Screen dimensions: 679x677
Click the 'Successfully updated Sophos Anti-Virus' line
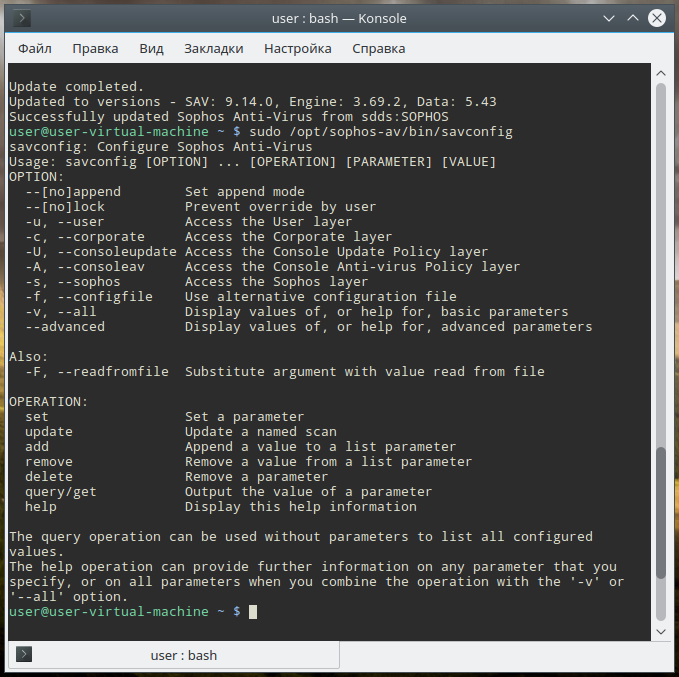[229, 117]
